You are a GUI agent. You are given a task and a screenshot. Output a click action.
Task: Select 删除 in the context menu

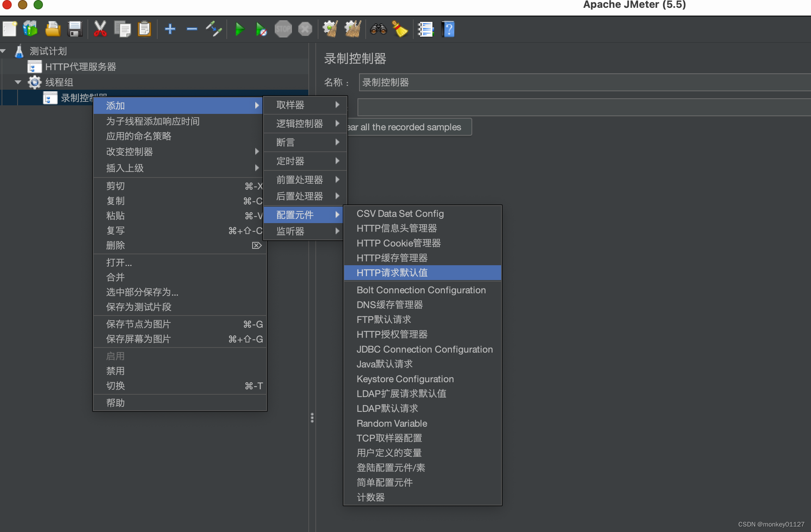[180, 245]
